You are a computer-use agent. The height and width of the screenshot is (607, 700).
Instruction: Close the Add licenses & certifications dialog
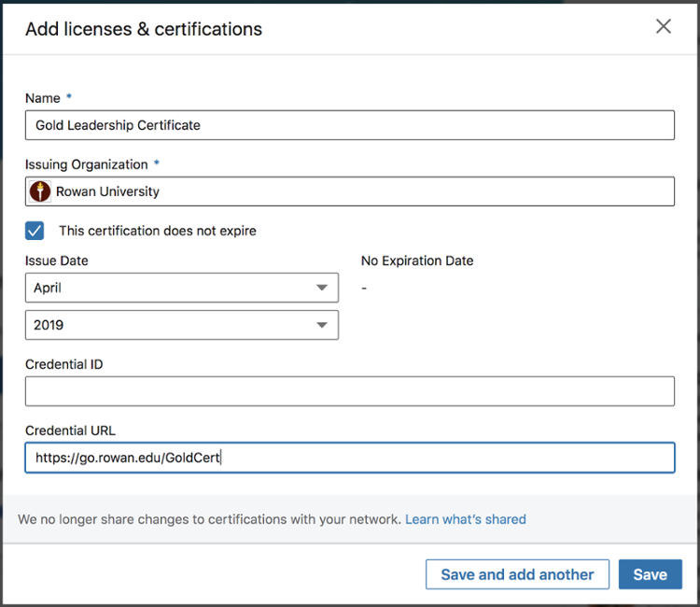(663, 27)
